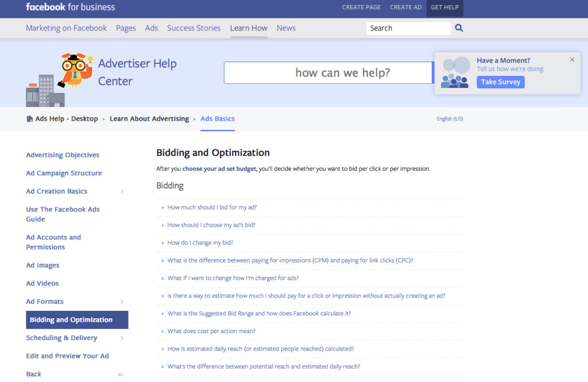Click the back arrow icon beside 'Back'
588x382 pixels.
121,373
